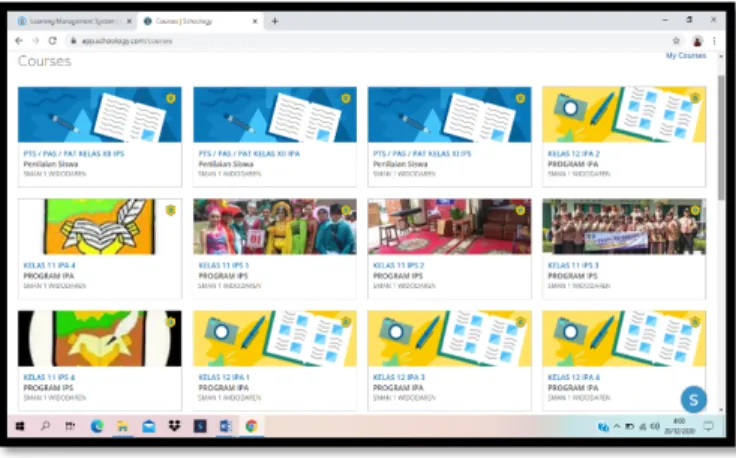Image resolution: width=736 pixels, height=458 pixels.
Task: Click the shield badge on KELAS 12 IPA 2 card
Action: click(695, 98)
